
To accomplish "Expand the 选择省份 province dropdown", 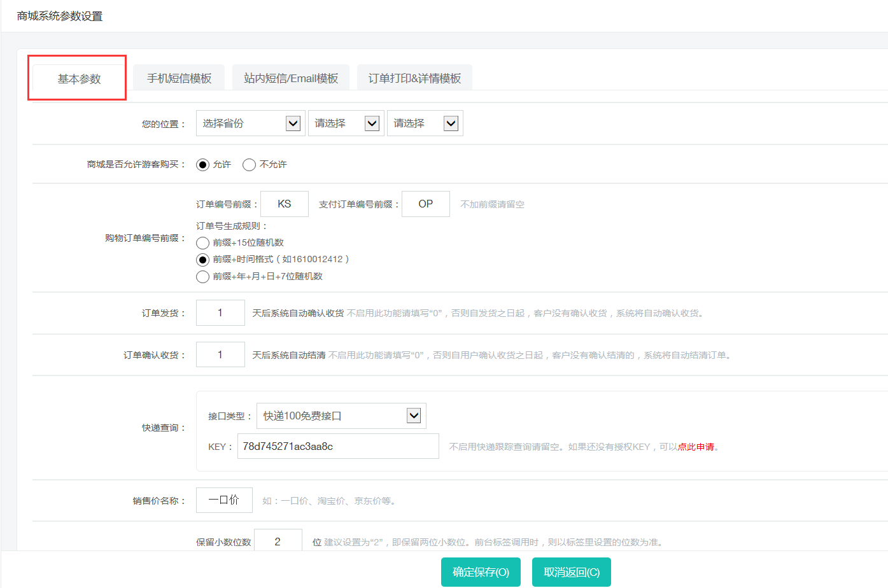I will pyautogui.click(x=250, y=123).
